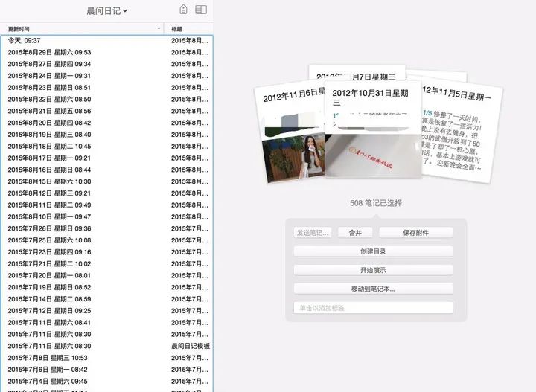This screenshot has width=536, height=392.
Task: Select row 2015年7月19日 星期日 08:52
Action: tap(107, 287)
